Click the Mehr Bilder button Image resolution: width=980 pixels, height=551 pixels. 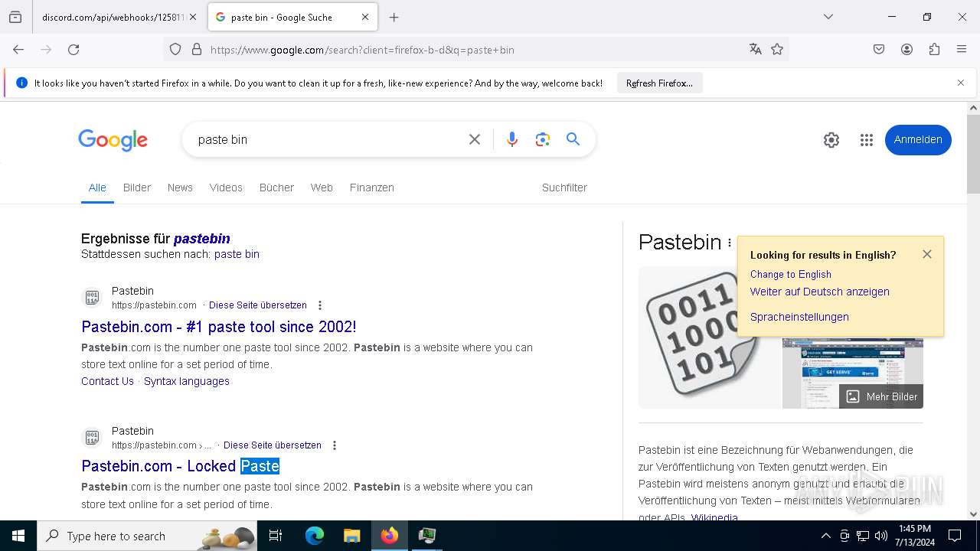(x=881, y=396)
